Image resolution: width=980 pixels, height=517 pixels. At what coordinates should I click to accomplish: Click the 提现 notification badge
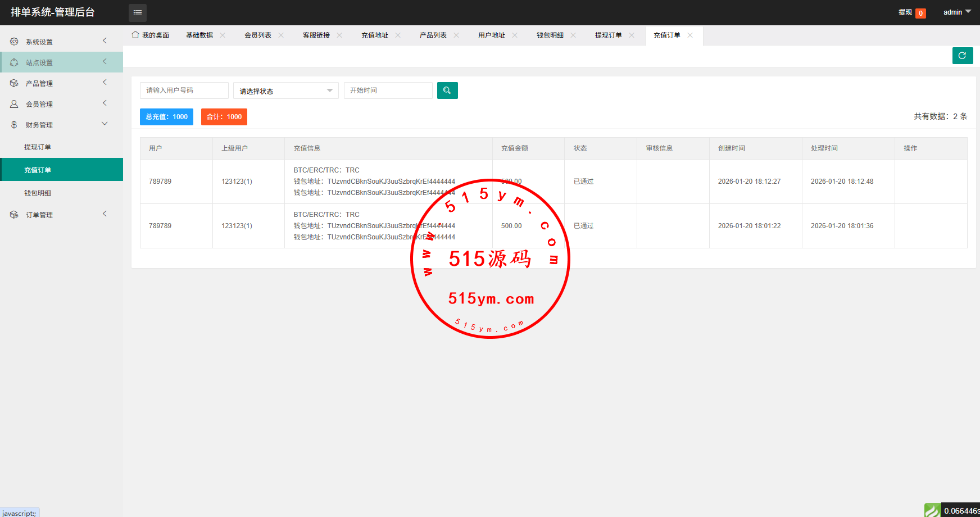coord(920,13)
